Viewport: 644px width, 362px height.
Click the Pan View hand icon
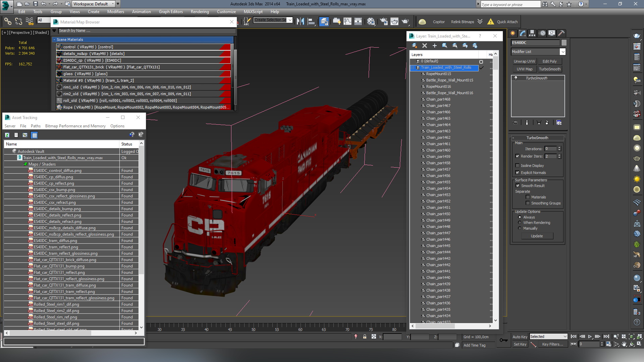tap(624, 344)
